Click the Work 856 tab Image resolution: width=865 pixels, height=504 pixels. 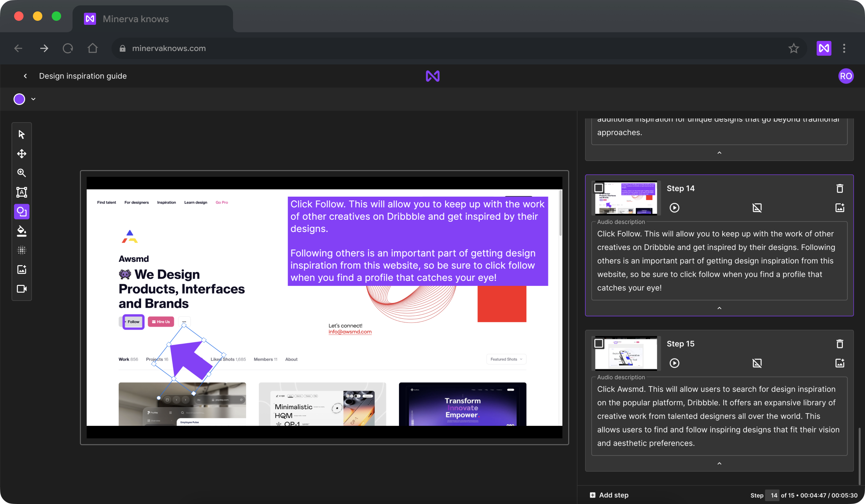click(x=128, y=359)
